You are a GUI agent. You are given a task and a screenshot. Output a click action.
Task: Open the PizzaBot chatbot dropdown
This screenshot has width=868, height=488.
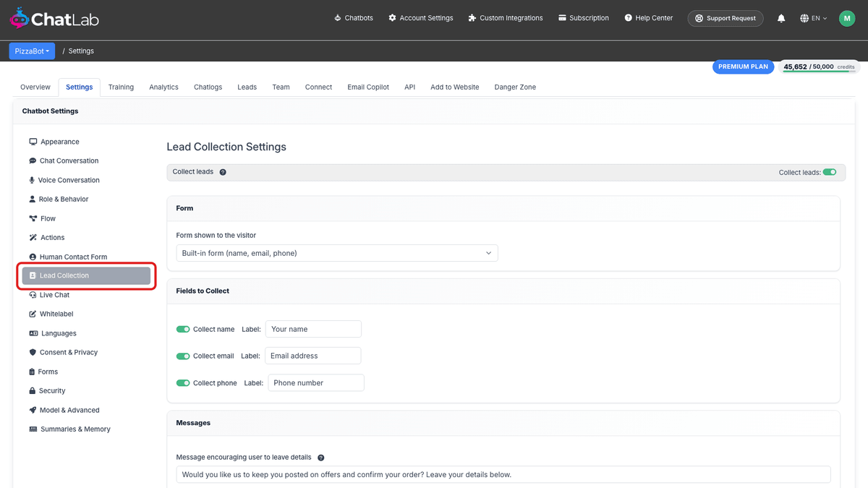pyautogui.click(x=32, y=51)
